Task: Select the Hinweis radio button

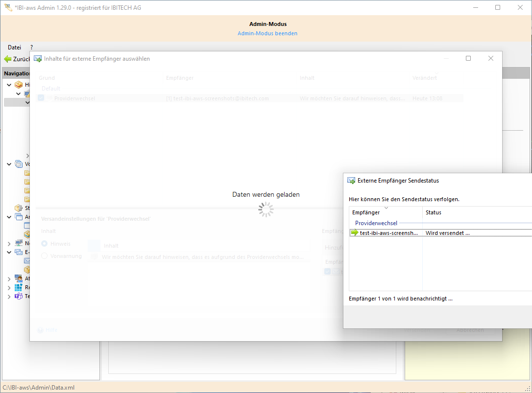Action: click(x=45, y=244)
